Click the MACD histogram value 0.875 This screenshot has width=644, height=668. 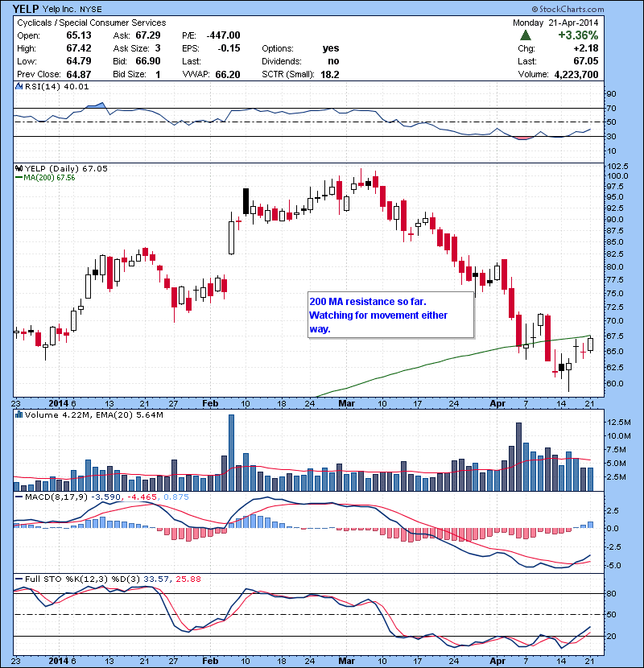coord(176,497)
